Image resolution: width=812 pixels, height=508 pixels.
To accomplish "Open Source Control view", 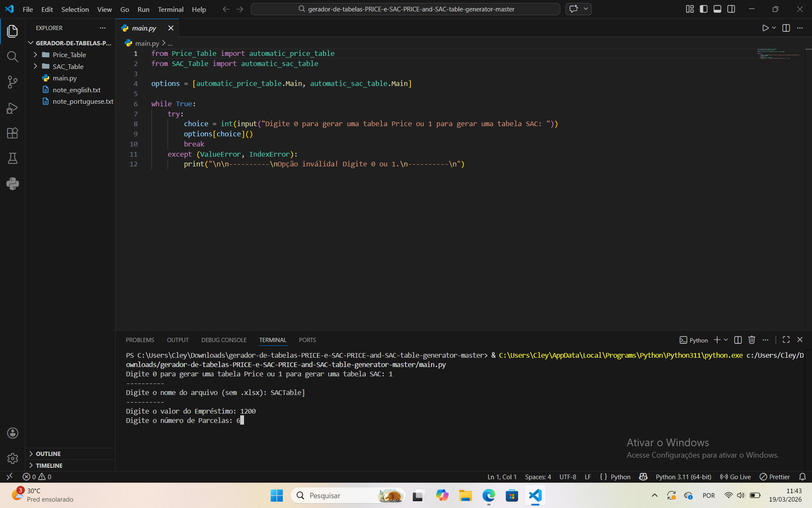I will click(13, 82).
